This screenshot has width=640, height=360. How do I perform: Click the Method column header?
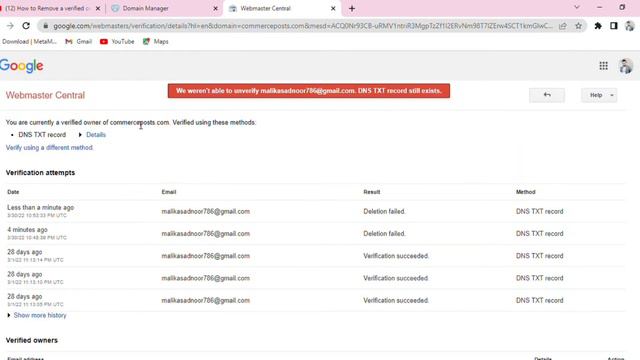(526, 192)
